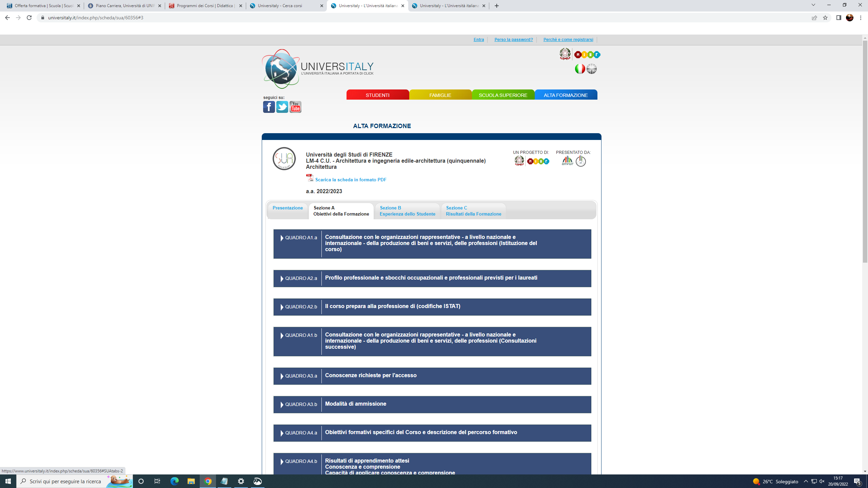Image resolution: width=868 pixels, height=488 pixels.
Task: Click the SUA round course logo
Action: click(x=284, y=159)
